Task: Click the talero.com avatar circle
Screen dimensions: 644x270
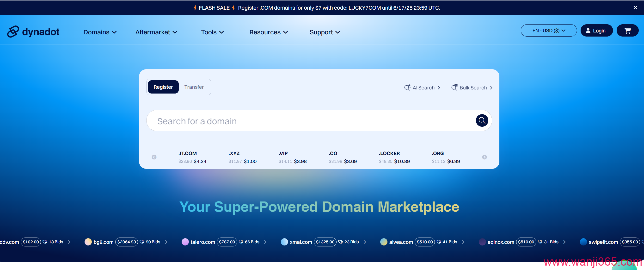Action: point(185,242)
